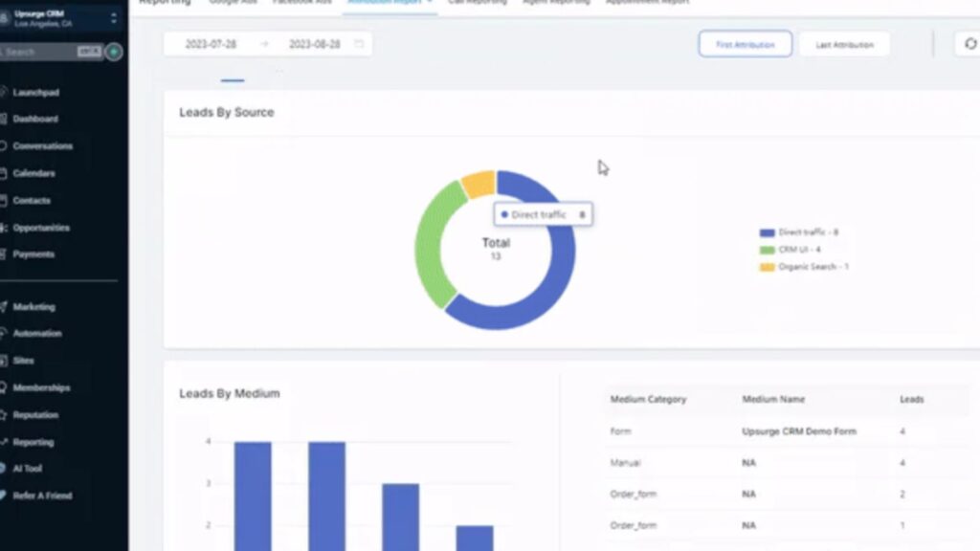The height and width of the screenshot is (551, 980).
Task: Open the calendar icon in date range field
Action: pyautogui.click(x=359, y=44)
